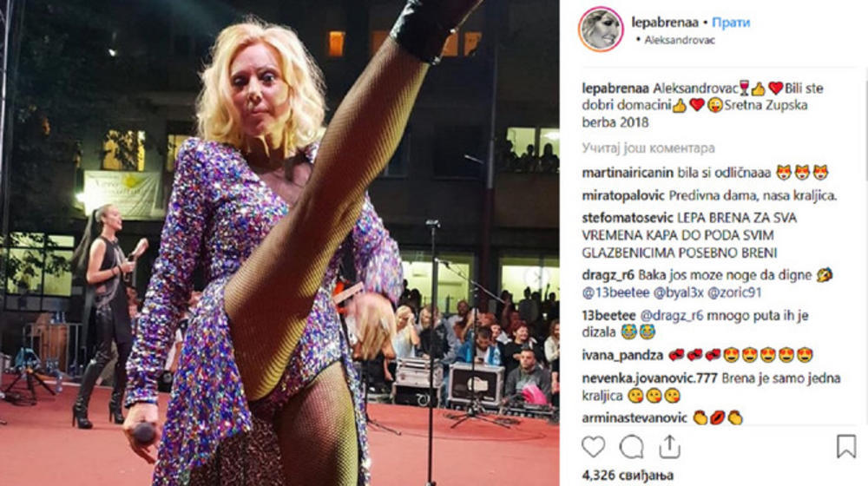868x486 pixels.
Task: Visit miratopalovic's profile
Action: pyautogui.click(x=623, y=195)
